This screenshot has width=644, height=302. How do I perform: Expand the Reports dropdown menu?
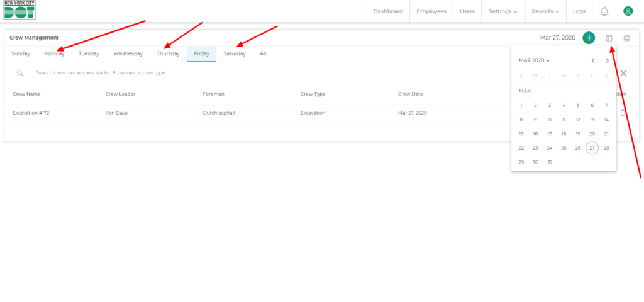[545, 11]
